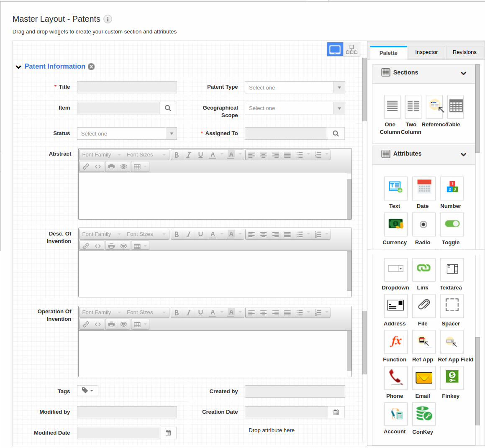Switch to the Revisions tab
The height and width of the screenshot is (448, 485).
click(464, 52)
